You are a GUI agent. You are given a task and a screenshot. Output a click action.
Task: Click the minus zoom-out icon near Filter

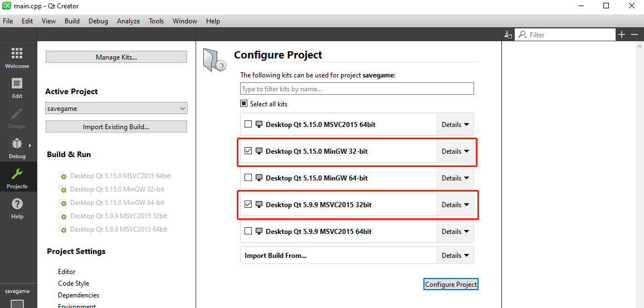point(635,35)
